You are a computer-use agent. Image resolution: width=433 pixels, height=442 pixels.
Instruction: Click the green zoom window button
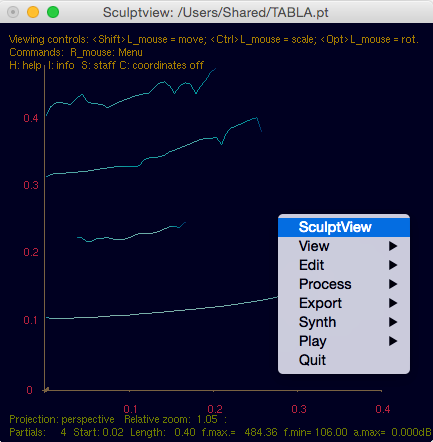53,12
